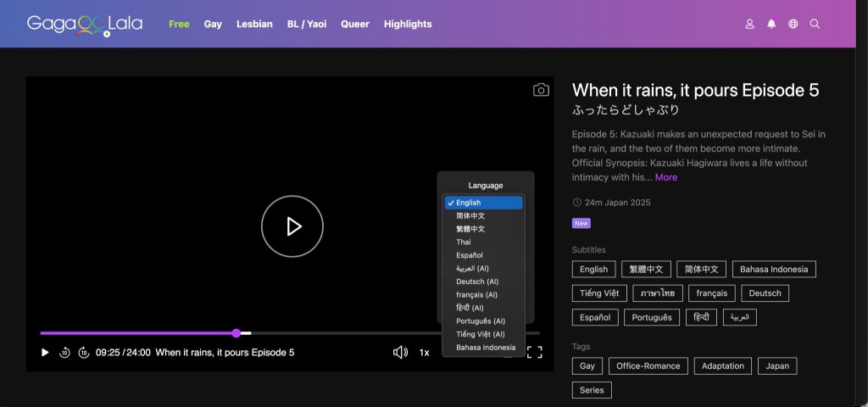
Task: Choose Thai subtitle language option
Action: coord(464,243)
